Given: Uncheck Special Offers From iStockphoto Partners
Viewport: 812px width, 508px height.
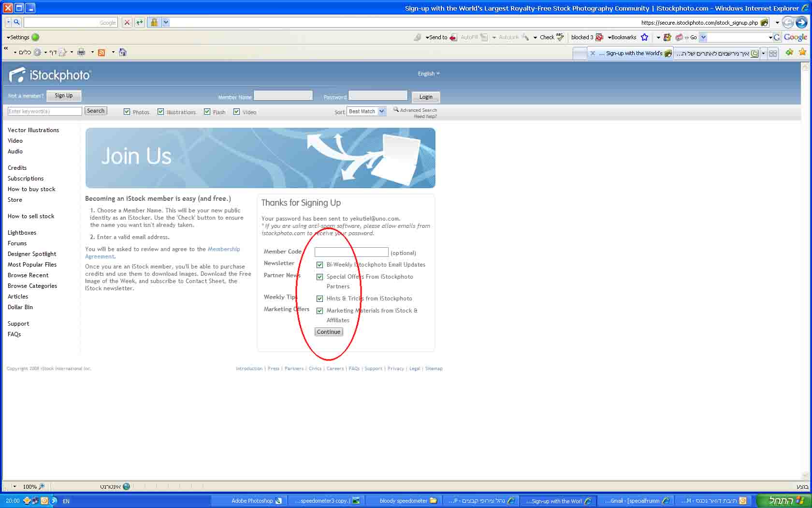Looking at the screenshot, I should (319, 277).
